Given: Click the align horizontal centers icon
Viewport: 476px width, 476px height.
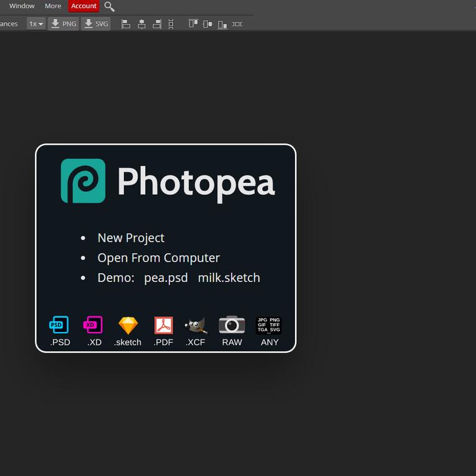Looking at the screenshot, I should pos(142,24).
